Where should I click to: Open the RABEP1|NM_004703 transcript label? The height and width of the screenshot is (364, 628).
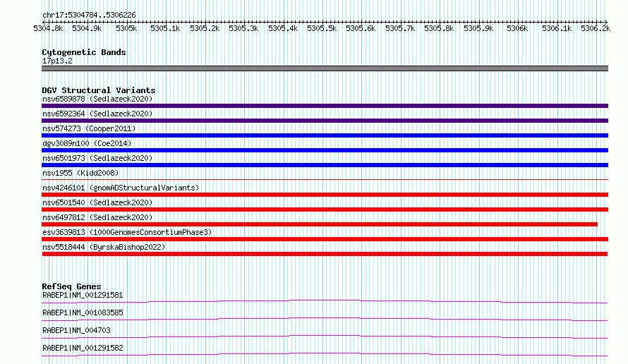76,330
